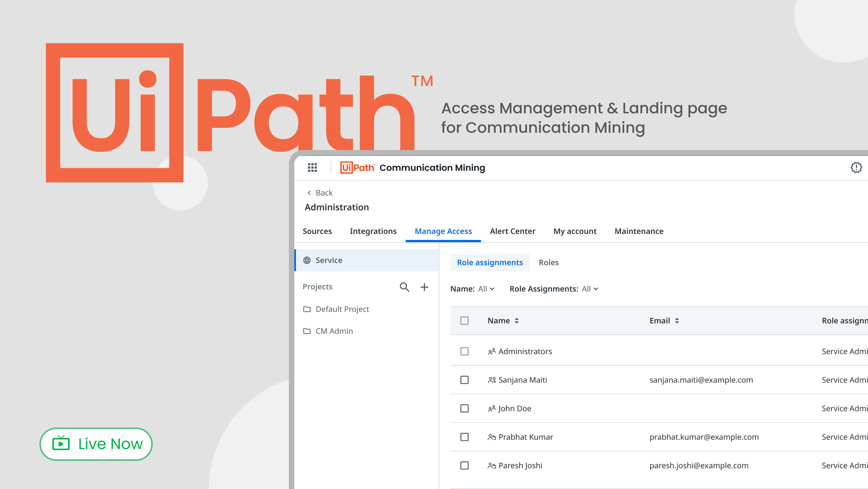Click the search projects magnifier icon

point(404,287)
